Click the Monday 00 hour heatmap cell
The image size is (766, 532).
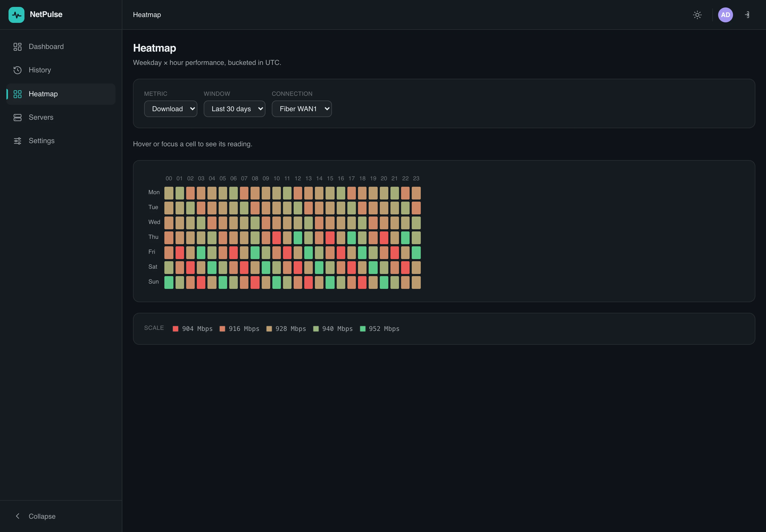pos(169,193)
